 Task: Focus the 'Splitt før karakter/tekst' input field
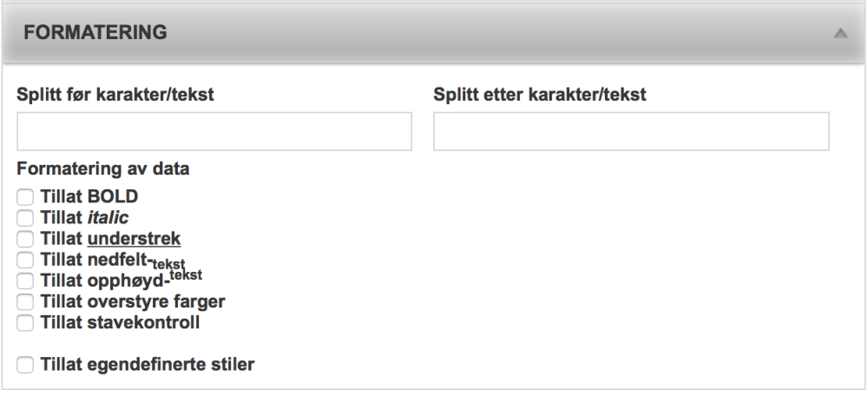pos(214,131)
